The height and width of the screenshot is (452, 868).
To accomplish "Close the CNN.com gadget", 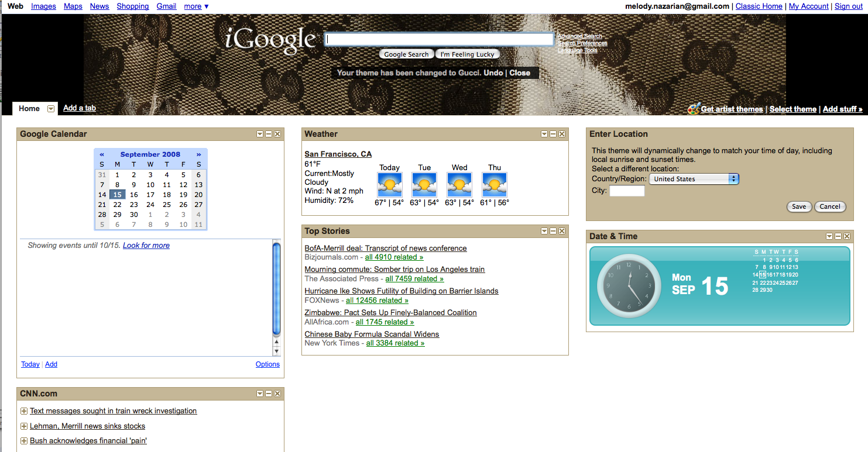I will point(277,394).
